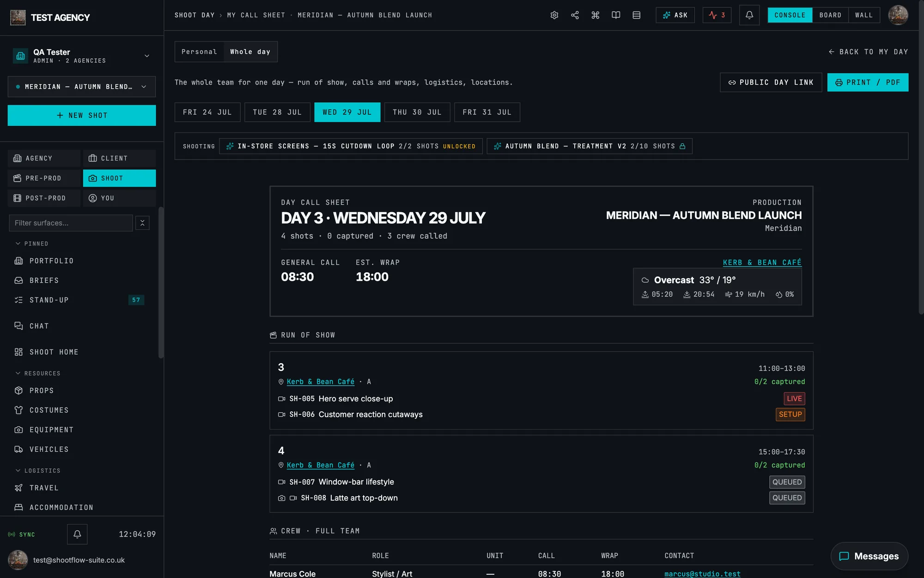The height and width of the screenshot is (578, 924).
Task: Open the book guide icon
Action: coord(616,15)
